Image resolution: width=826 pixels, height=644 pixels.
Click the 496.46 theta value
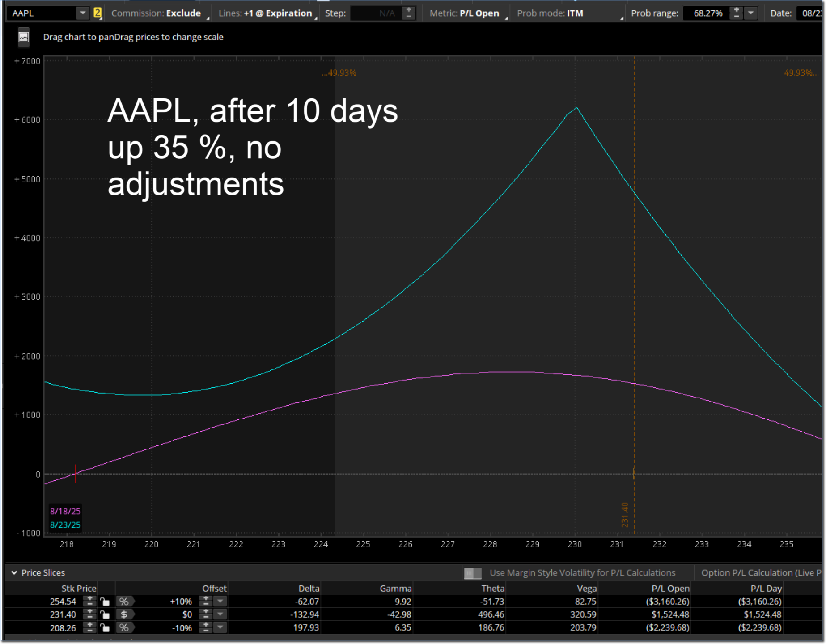491,614
